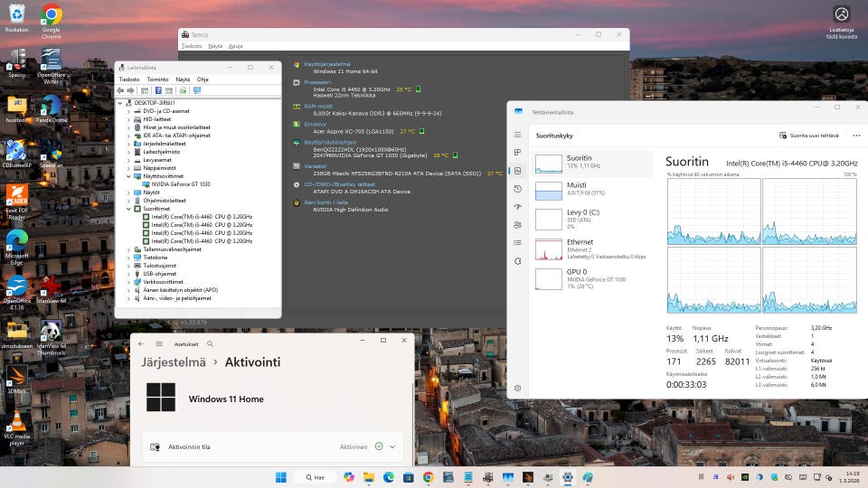Viewport: 868px width, 488px height.
Task: Open Services icon in Task Manager sidebar
Action: coord(517,260)
